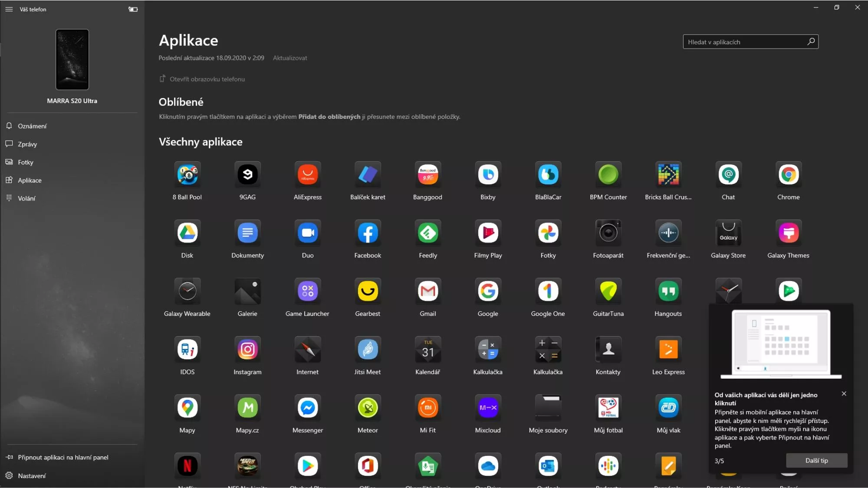Viewport: 868px width, 488px height.
Task: Launch the Facebook app
Action: point(368,233)
